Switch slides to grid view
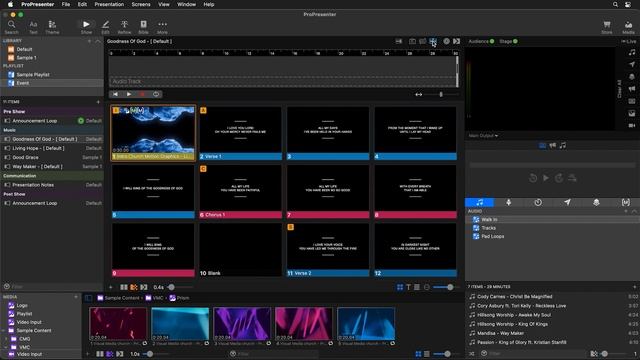The width and height of the screenshot is (640, 360). pos(400,287)
